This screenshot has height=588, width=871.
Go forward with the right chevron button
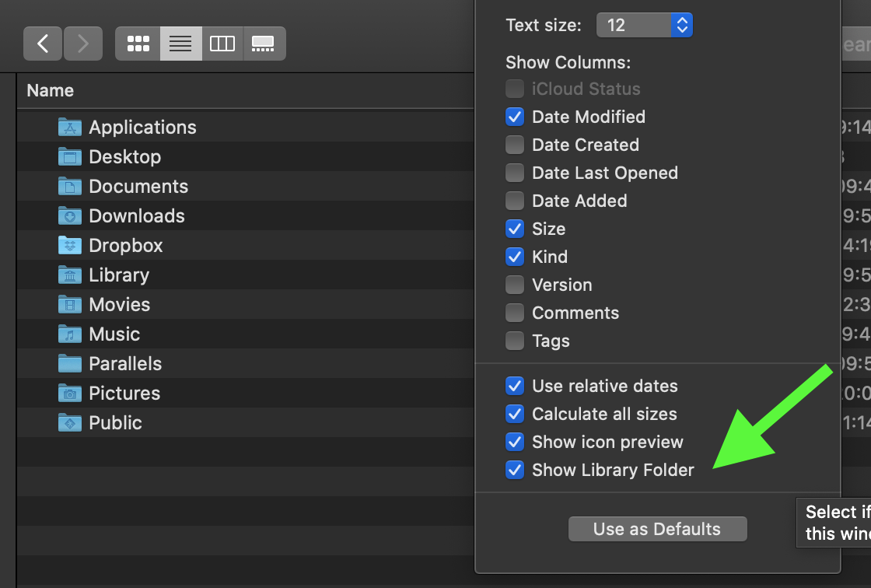click(83, 44)
